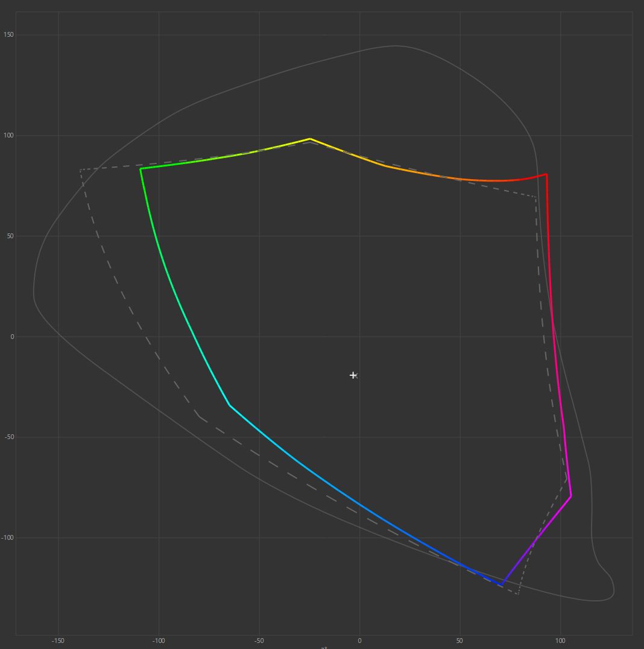Viewport: 644px width, 649px height.
Task: Click the red corner of the colored gamut
Action: [546, 174]
